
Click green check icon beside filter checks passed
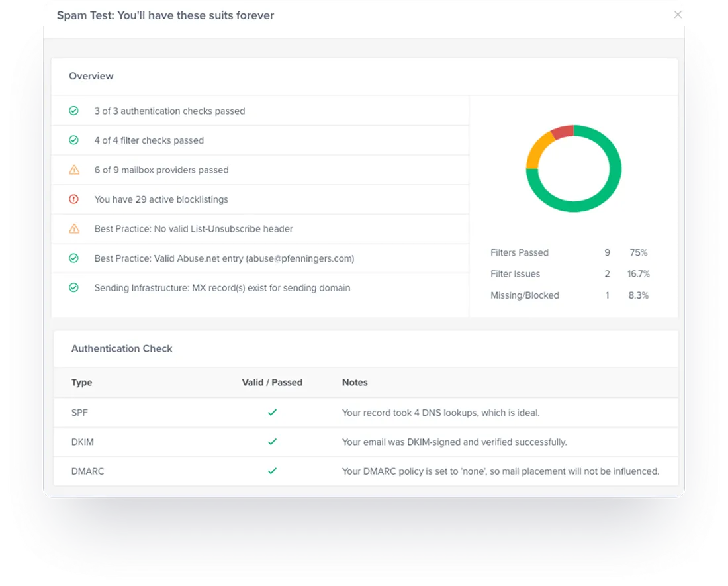[x=74, y=140]
